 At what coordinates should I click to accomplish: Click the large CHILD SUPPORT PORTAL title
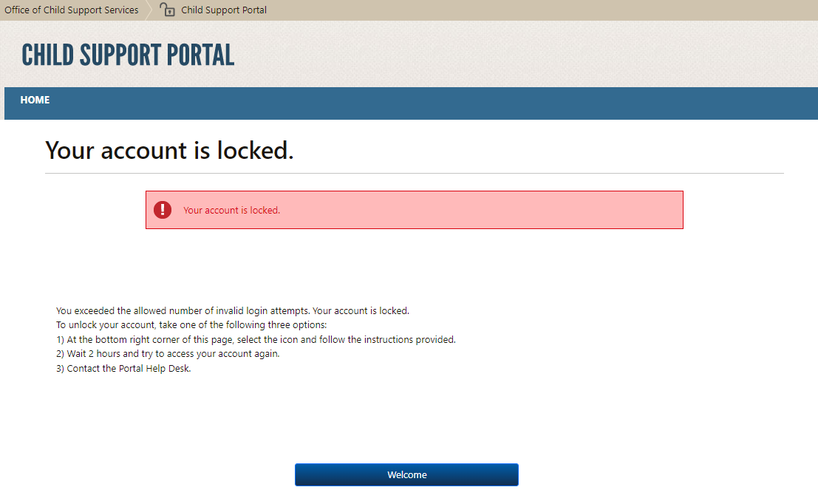tap(128, 55)
